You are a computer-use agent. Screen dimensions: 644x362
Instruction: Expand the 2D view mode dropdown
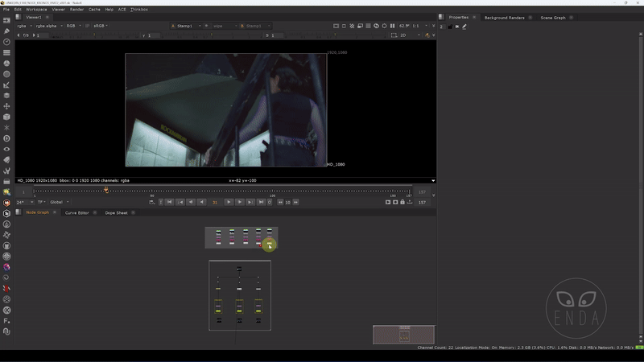coord(405,35)
